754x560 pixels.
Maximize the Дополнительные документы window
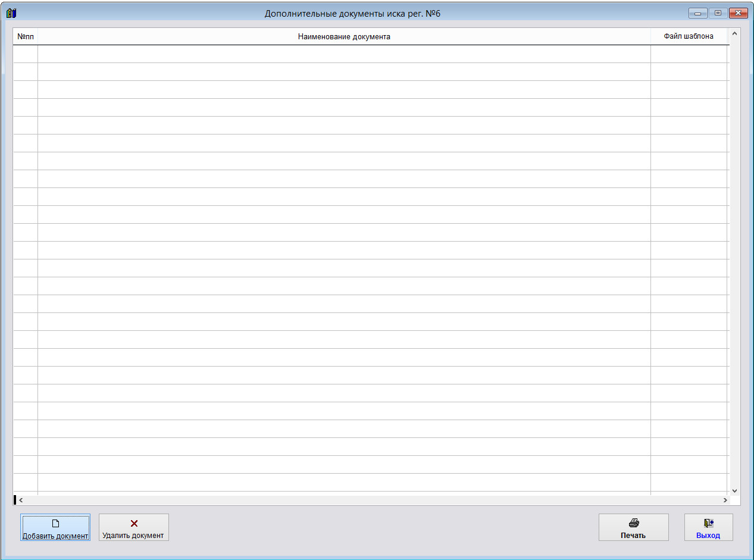(718, 13)
